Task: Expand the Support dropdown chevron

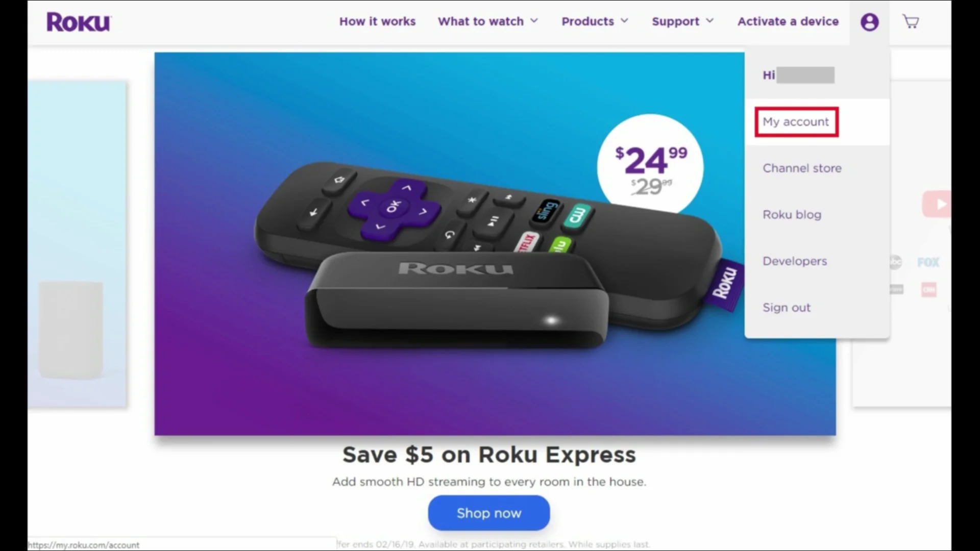Action: click(709, 21)
